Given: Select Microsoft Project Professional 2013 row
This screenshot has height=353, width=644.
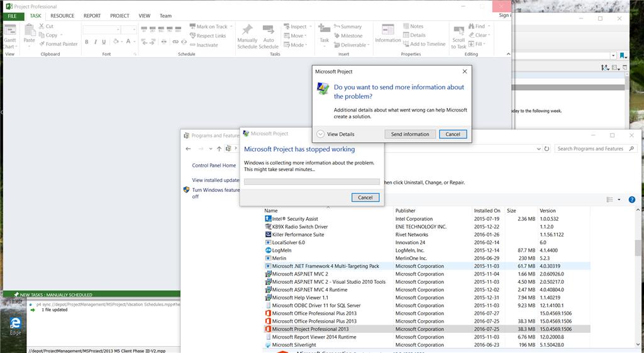Looking at the screenshot, I should (x=426, y=328).
